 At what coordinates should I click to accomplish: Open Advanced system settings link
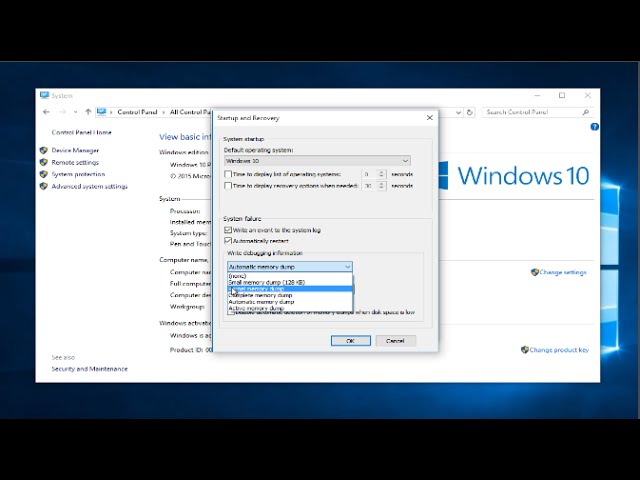click(x=89, y=187)
